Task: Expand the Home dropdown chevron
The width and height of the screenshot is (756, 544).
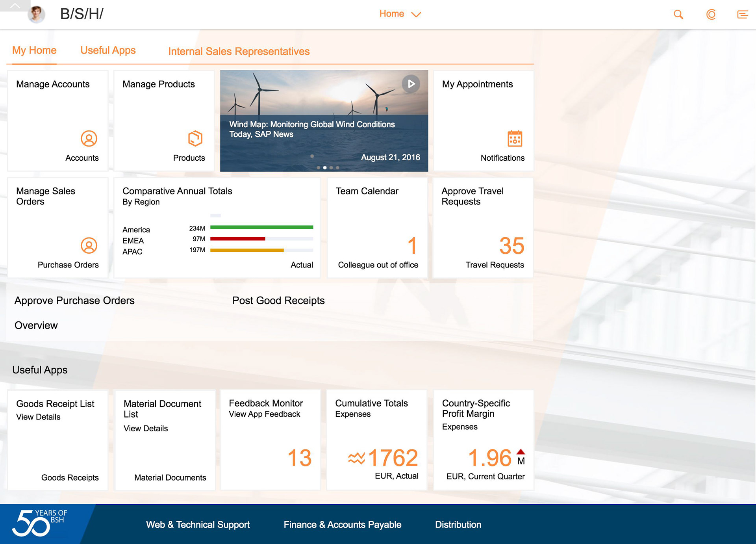Action: pyautogui.click(x=416, y=15)
